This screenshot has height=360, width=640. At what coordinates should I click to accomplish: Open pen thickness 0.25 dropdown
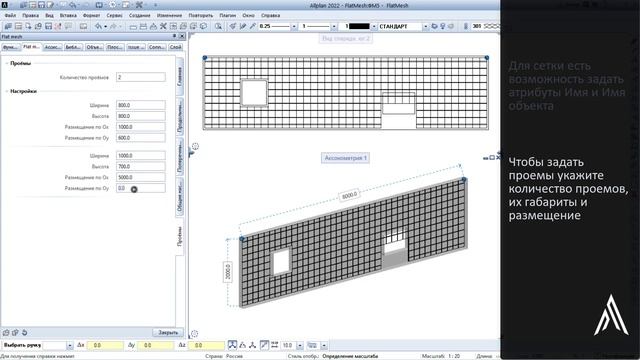point(294,27)
